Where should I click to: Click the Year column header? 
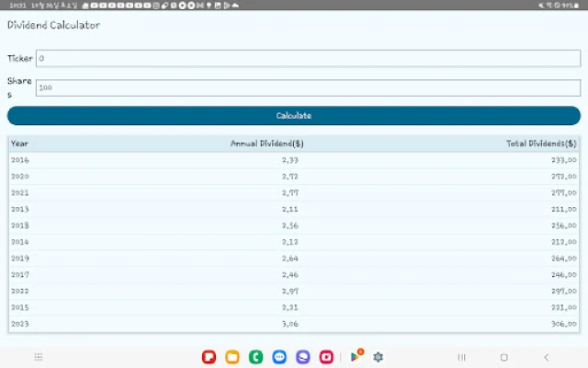[x=20, y=144]
